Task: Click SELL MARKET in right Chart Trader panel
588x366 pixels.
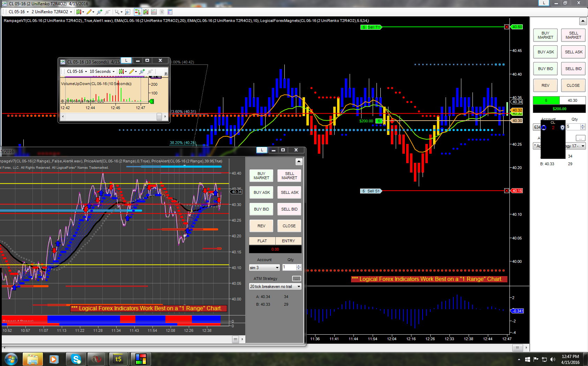Action: point(573,35)
